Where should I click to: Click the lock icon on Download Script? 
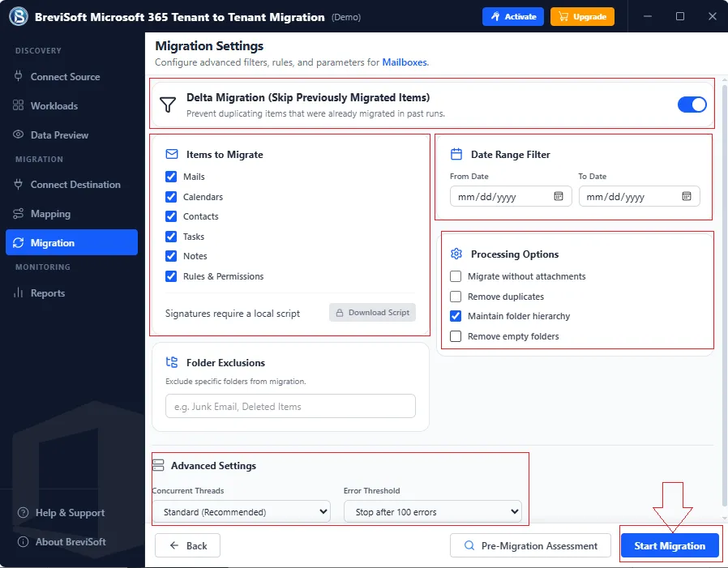click(340, 313)
